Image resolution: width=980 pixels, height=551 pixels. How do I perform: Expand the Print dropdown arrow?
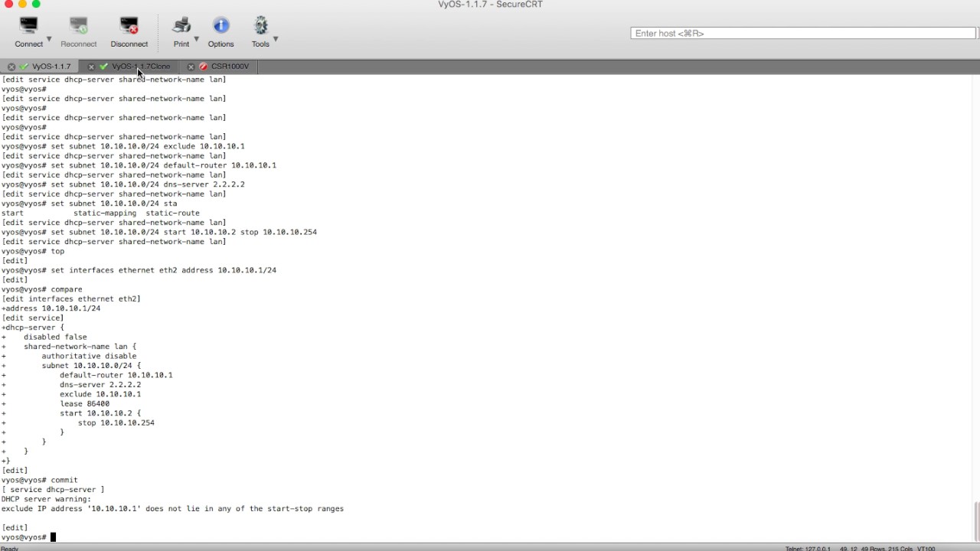pos(196,39)
